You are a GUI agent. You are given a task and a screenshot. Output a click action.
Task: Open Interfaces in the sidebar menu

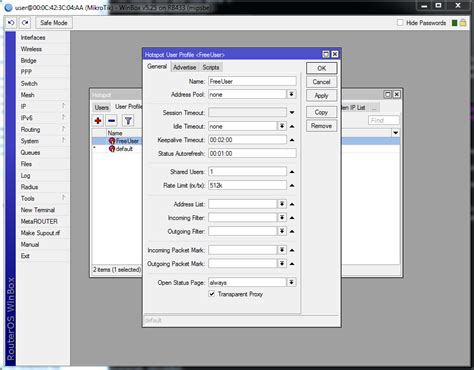click(x=33, y=38)
